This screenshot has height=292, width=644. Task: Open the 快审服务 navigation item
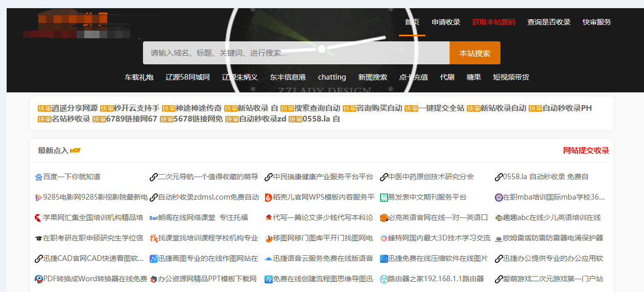597,22
